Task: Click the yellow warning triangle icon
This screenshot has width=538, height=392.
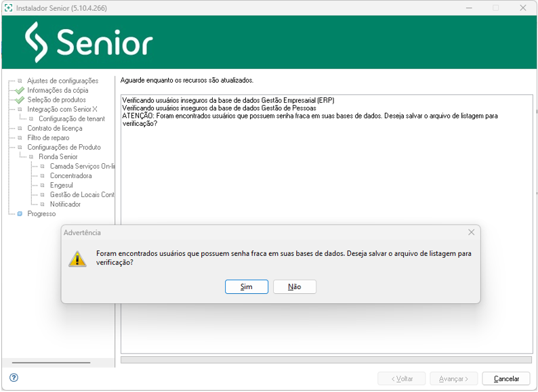Action: click(x=77, y=259)
